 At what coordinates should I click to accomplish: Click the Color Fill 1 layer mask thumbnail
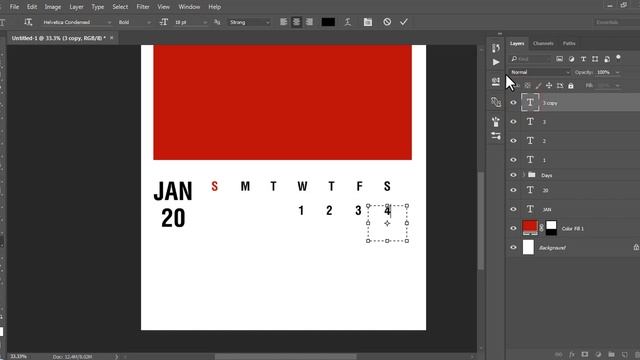[x=551, y=228]
